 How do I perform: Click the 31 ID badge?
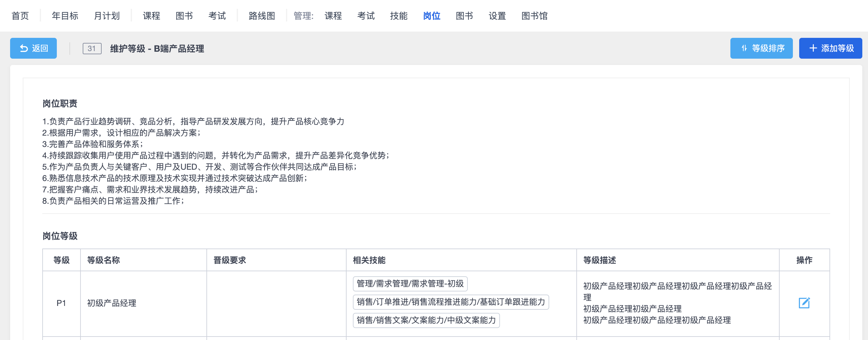(x=92, y=49)
